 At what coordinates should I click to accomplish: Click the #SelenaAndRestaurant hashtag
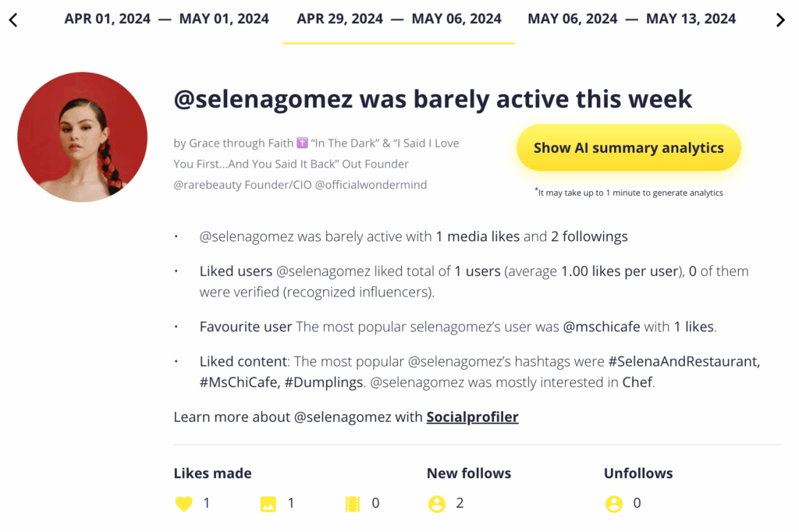click(x=684, y=361)
